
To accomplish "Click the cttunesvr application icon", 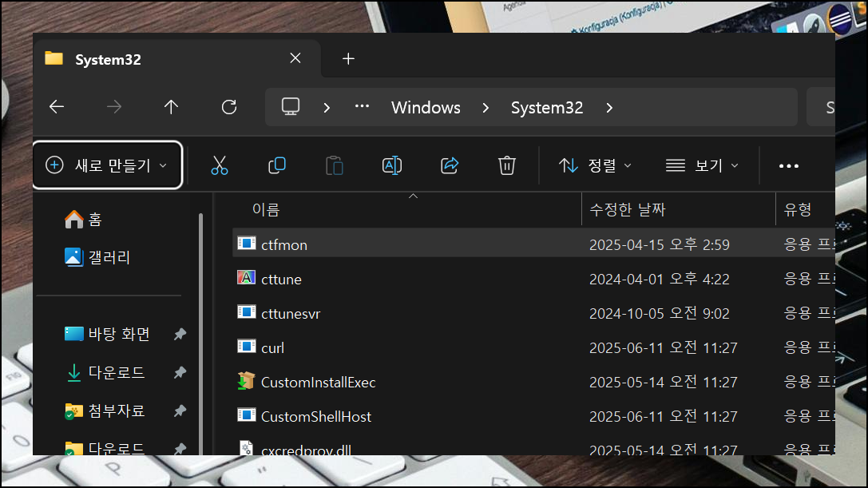I will coord(246,311).
